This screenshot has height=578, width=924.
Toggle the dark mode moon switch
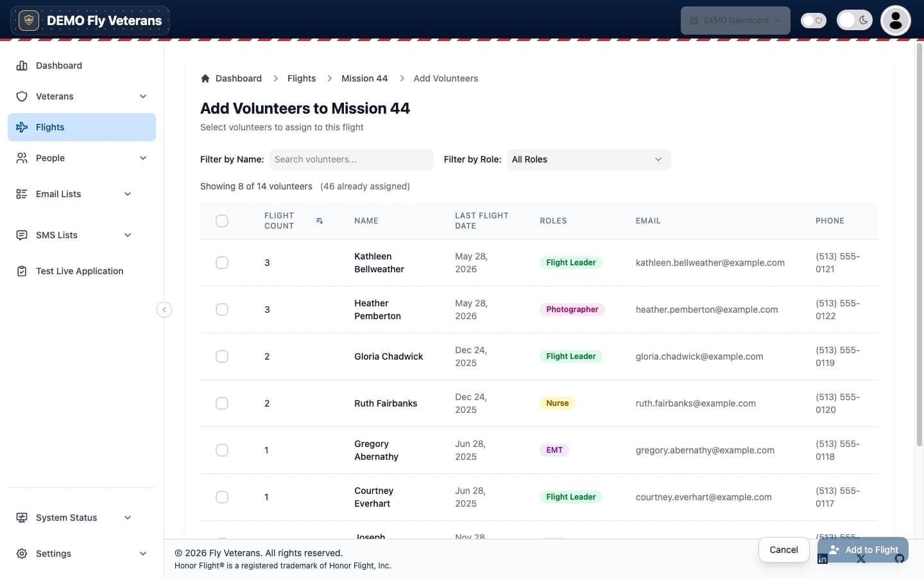855,21
